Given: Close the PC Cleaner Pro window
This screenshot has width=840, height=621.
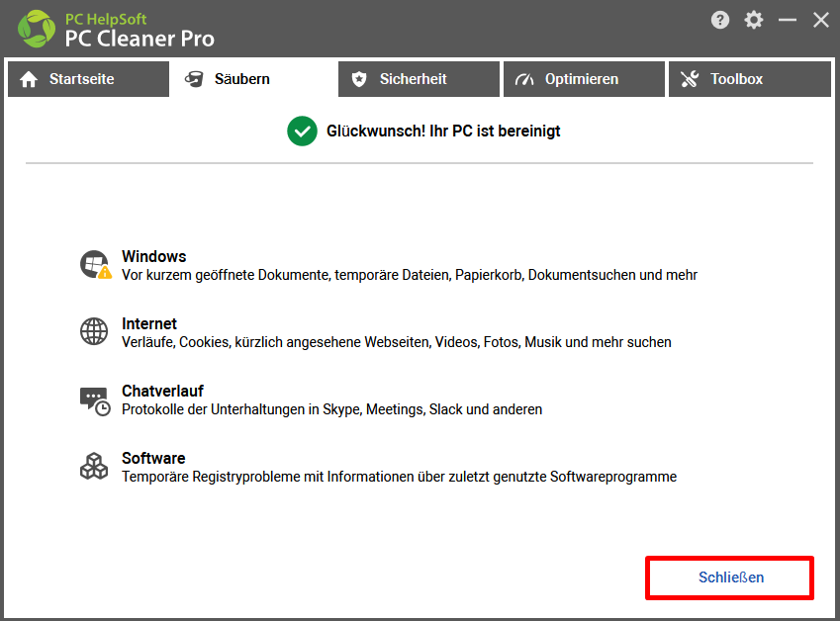Looking at the screenshot, I should point(821,21).
